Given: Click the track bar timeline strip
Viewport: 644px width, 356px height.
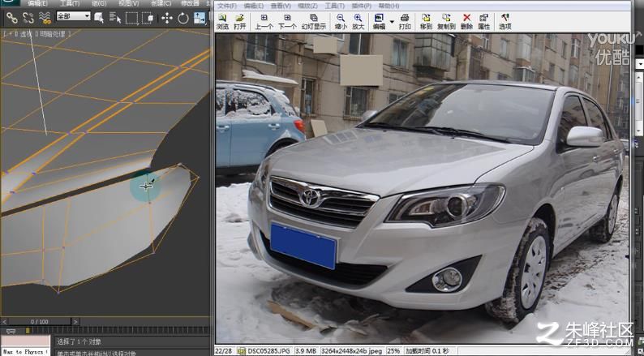Looking at the screenshot, I should (x=117, y=331).
